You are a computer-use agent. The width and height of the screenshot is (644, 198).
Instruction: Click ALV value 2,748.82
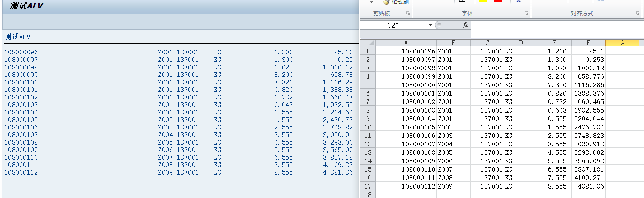point(338,127)
